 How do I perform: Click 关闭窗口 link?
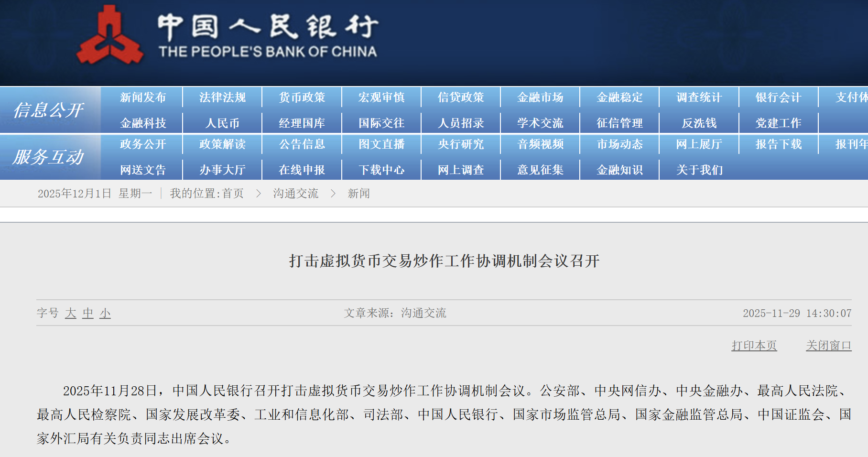tap(828, 346)
